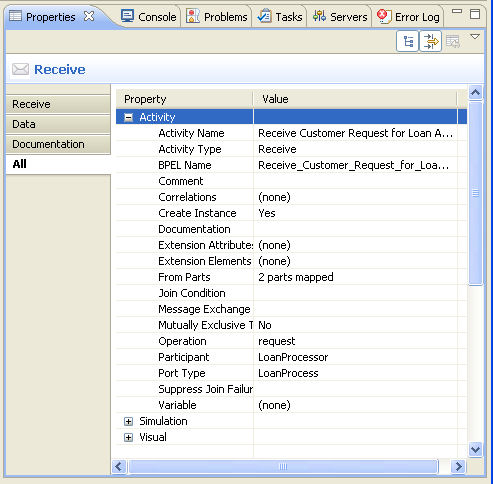The width and height of the screenshot is (493, 484).
Task: Close the Properties view tab
Action: (89, 16)
